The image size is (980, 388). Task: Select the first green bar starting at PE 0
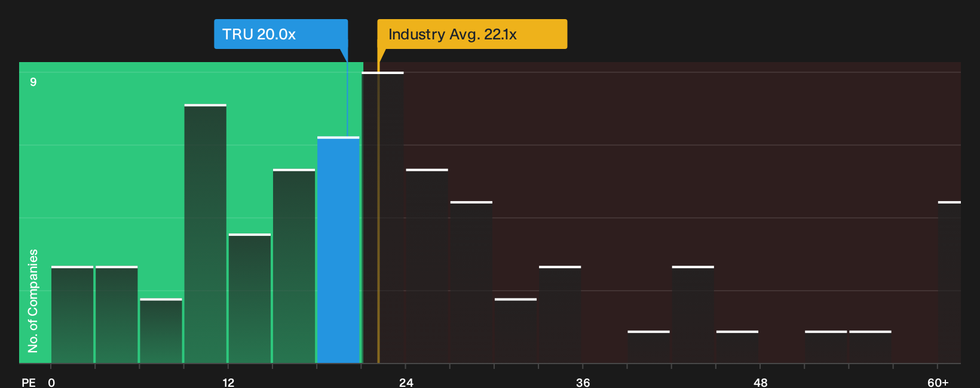pyautogui.click(x=72, y=315)
